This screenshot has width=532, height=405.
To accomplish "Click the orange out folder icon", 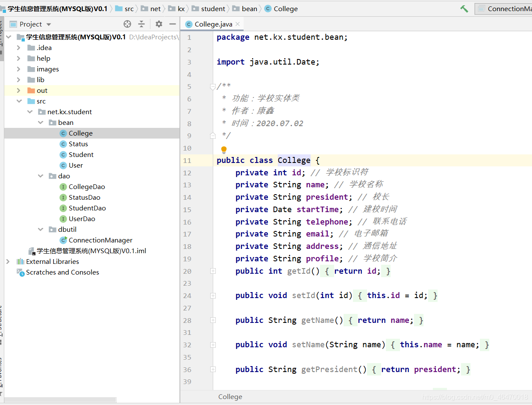I will (31, 90).
